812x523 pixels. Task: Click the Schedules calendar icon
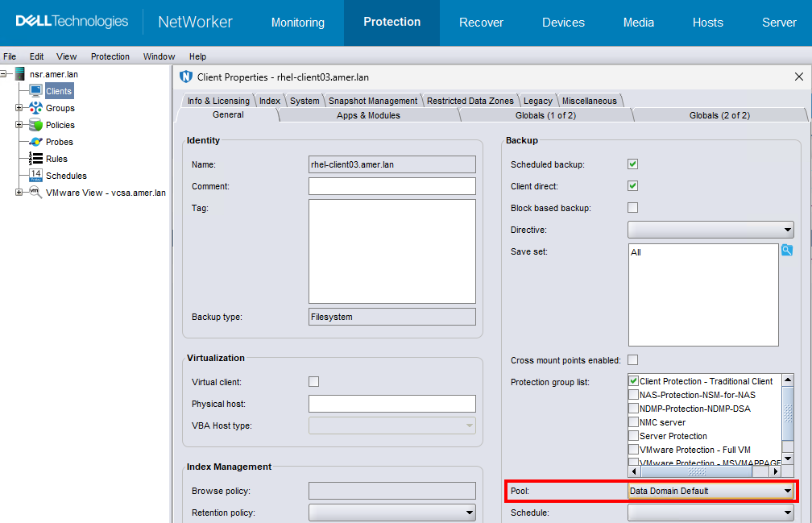35,176
